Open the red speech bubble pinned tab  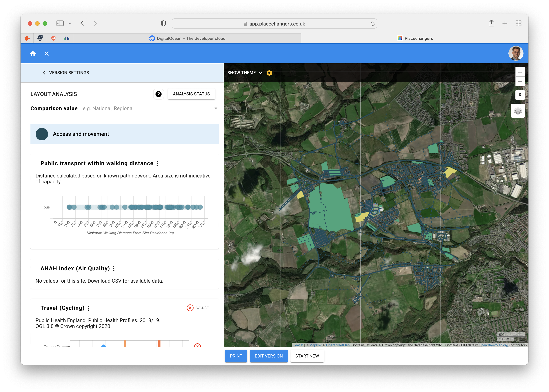point(53,38)
